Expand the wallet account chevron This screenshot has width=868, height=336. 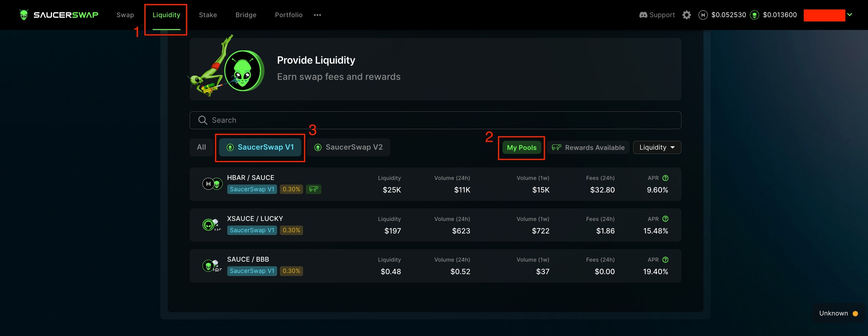pyautogui.click(x=850, y=15)
